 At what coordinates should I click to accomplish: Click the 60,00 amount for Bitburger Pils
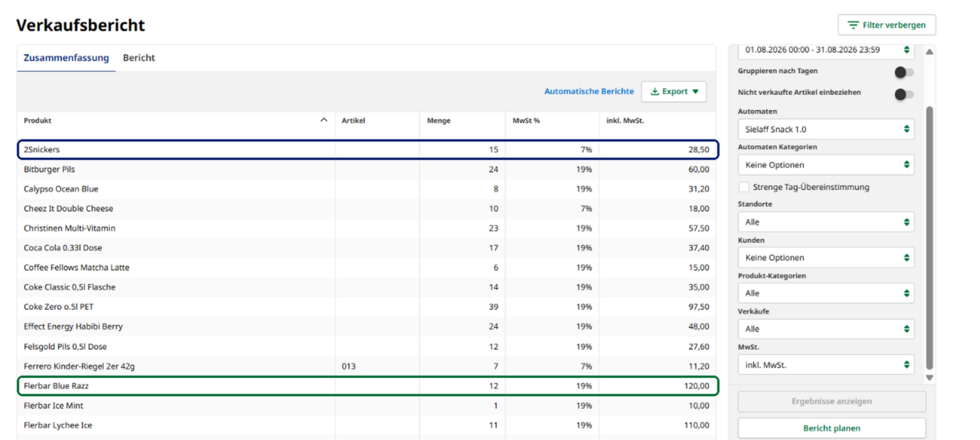pyautogui.click(x=699, y=169)
